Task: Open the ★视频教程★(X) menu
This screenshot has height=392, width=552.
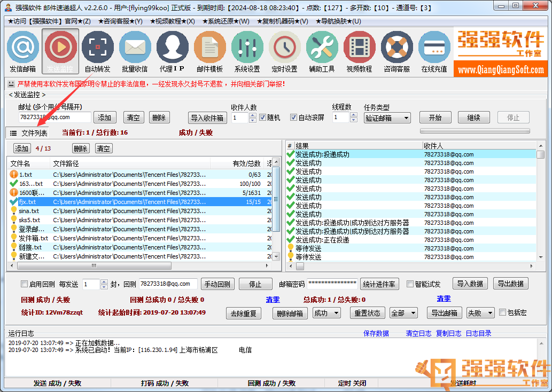Action: 173,21
